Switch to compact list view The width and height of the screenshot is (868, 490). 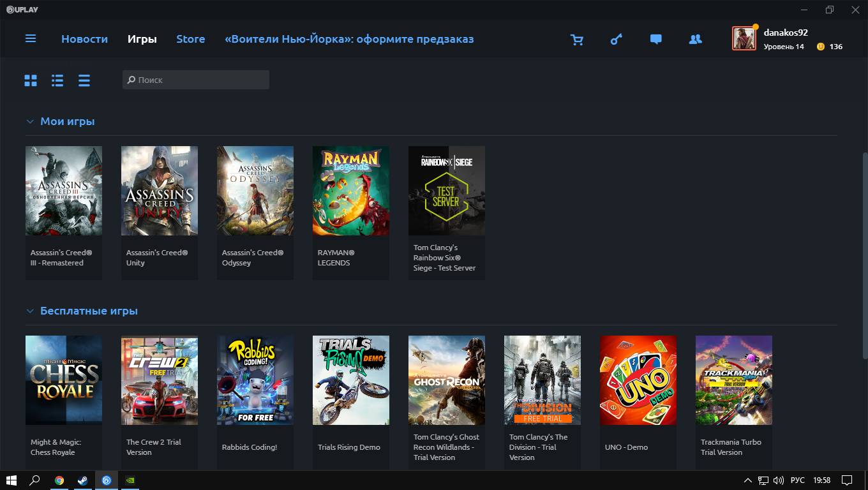84,80
